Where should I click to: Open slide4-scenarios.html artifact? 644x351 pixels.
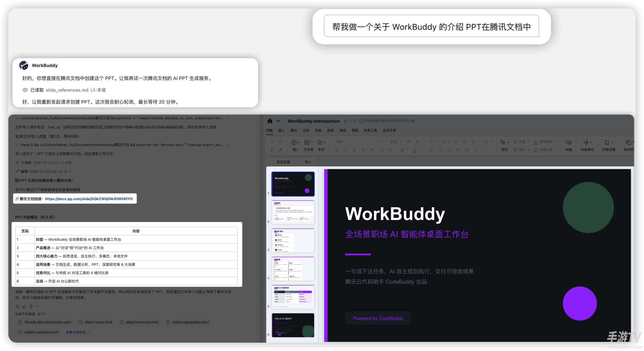(x=39, y=332)
